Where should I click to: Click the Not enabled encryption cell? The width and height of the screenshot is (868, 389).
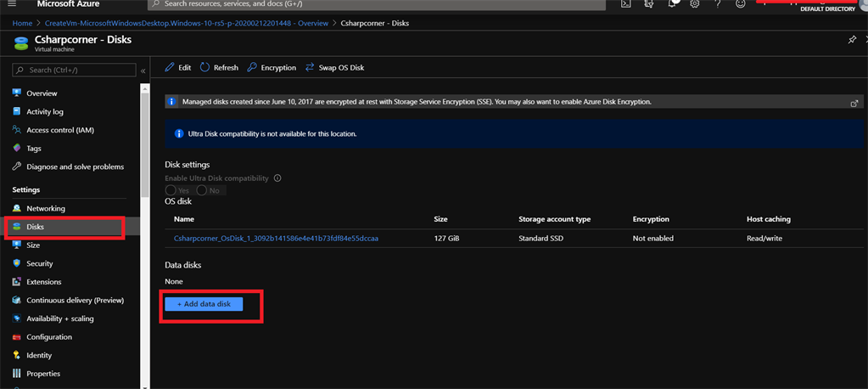653,239
